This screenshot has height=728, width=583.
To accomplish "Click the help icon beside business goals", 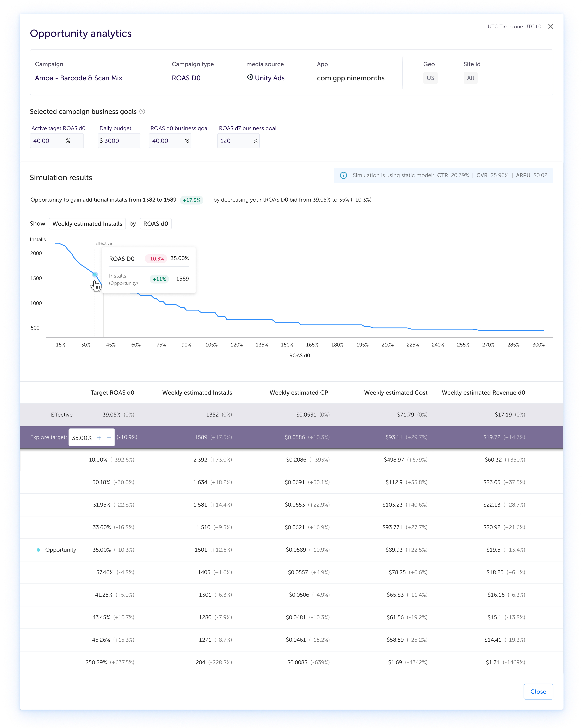I will coord(142,111).
